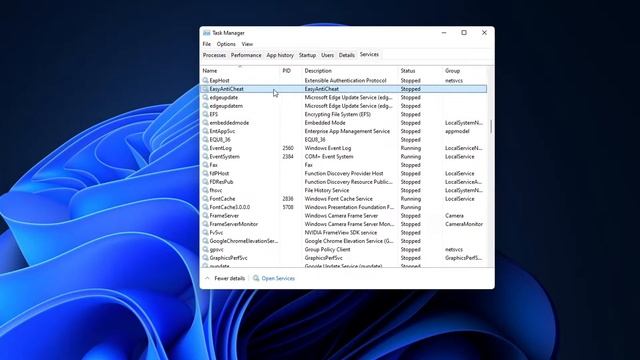Viewport: 640px width, 360px height.
Task: Select the Services tab
Action: 369,55
